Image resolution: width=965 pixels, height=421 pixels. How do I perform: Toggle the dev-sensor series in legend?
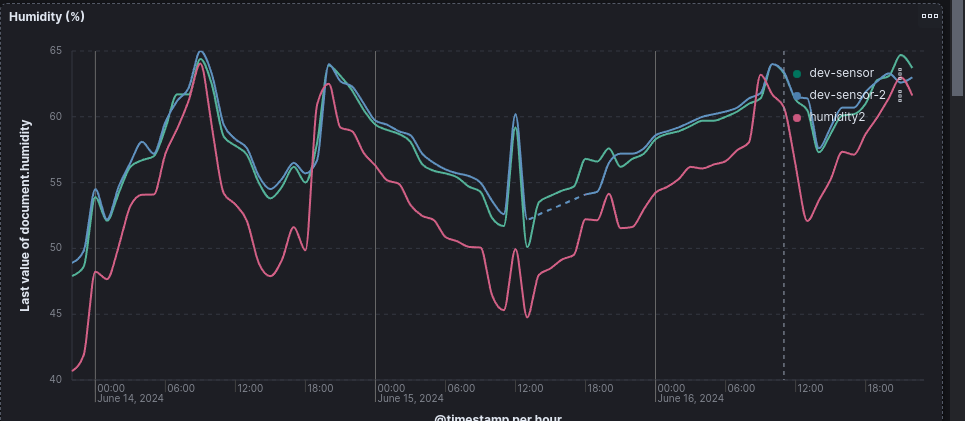pyautogui.click(x=841, y=73)
